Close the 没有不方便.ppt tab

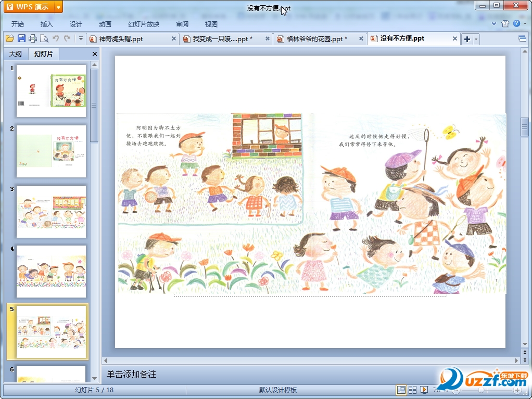pos(454,38)
